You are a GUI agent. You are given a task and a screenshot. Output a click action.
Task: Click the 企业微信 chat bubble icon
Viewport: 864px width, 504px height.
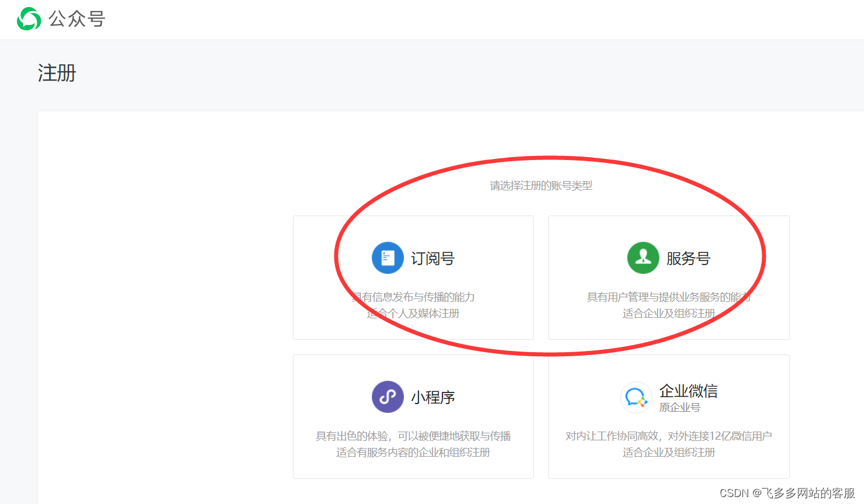(636, 397)
